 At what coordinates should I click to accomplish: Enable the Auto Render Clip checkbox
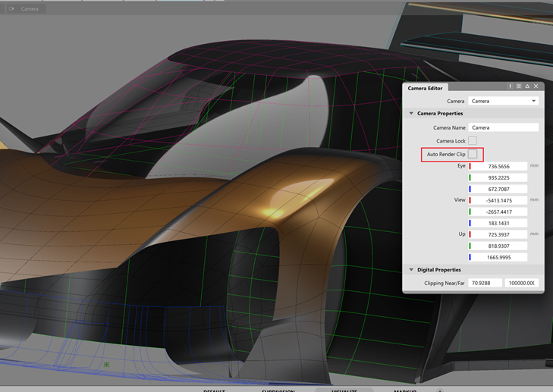tap(473, 154)
